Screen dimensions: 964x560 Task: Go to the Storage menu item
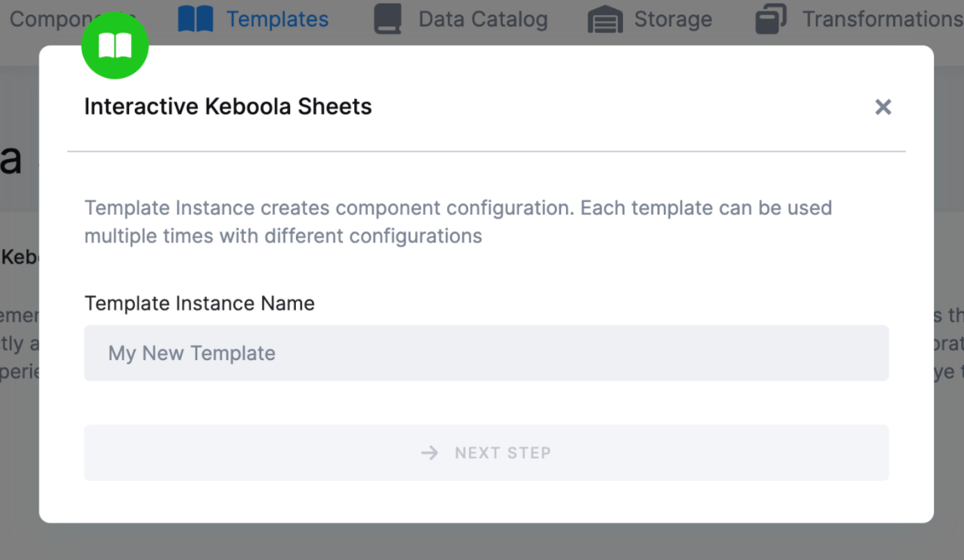click(672, 19)
